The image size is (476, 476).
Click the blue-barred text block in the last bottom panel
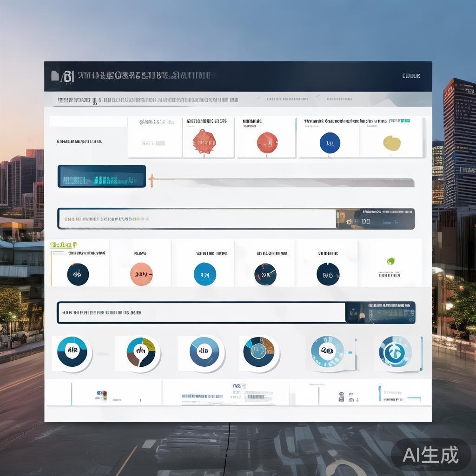pos(399,394)
